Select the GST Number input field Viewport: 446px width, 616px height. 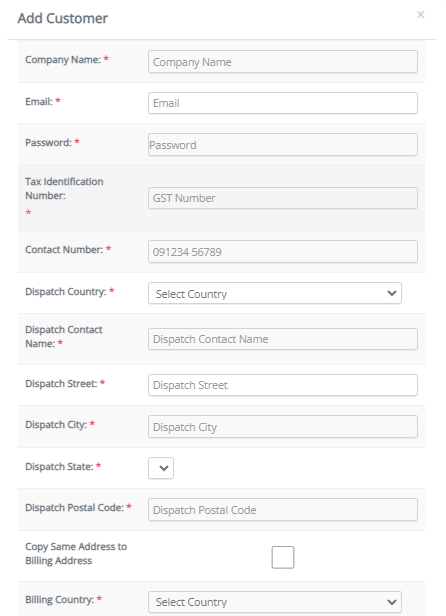click(283, 198)
